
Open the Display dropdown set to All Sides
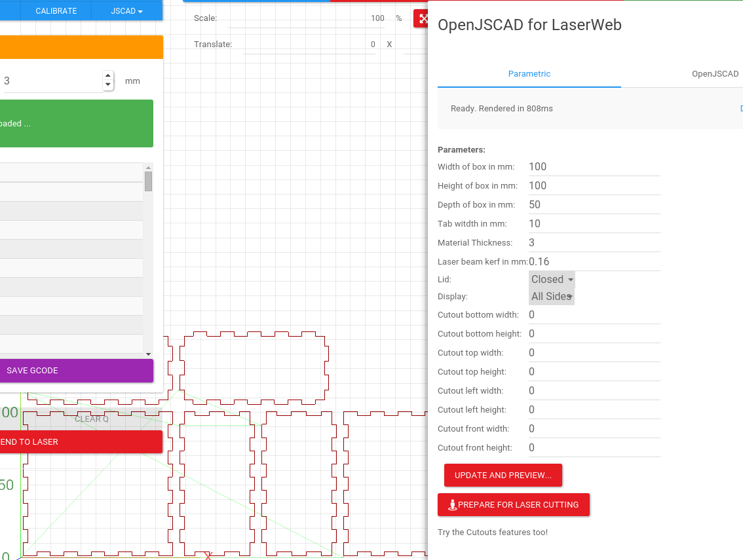tap(552, 297)
